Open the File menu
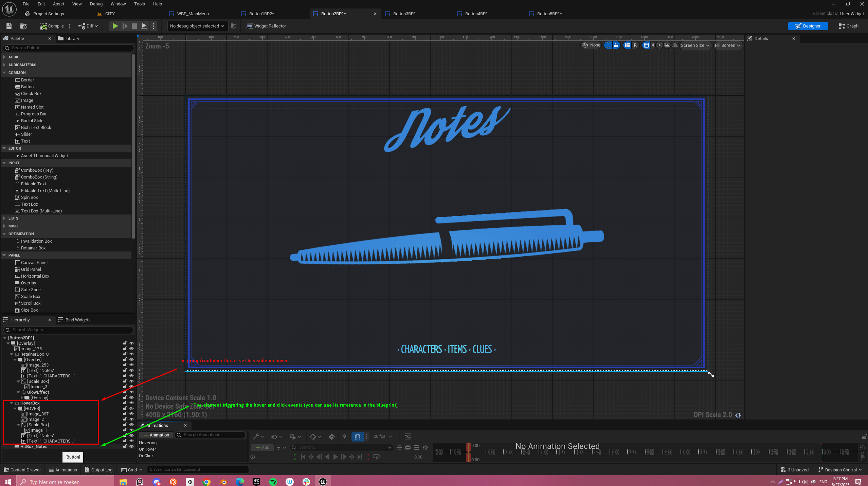This screenshot has width=868, height=486. tap(26, 4)
